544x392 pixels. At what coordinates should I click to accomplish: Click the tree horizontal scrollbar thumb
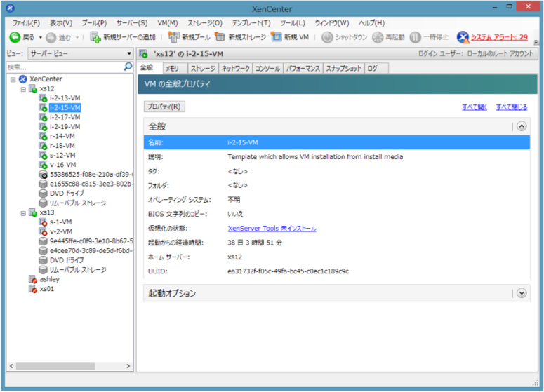click(55, 366)
